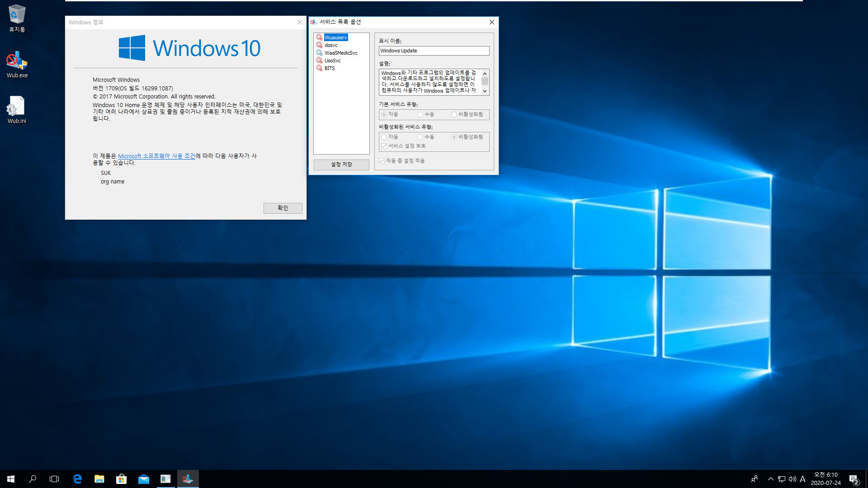This screenshot has height=488, width=868.
Task: Click the 서비스 목록 옵션 title bar icon
Action: click(x=313, y=22)
